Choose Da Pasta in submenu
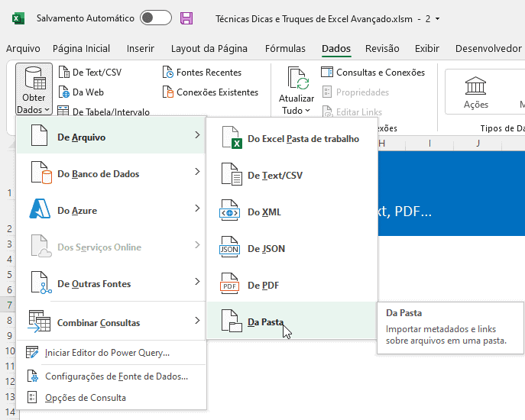Image resolution: width=525 pixels, height=420 pixels. click(x=292, y=321)
